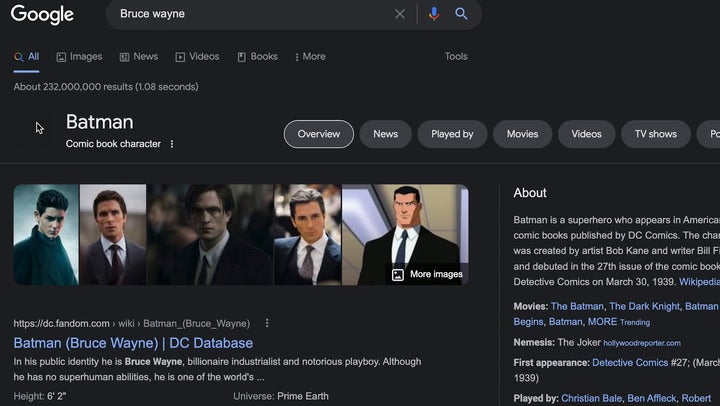Open the animated Bruce Wayne thumbnail
720x406 pixels.
point(404,225)
